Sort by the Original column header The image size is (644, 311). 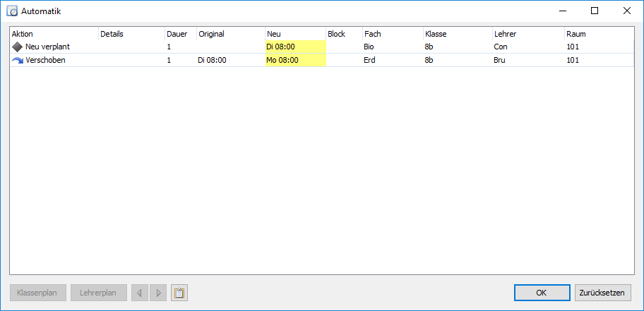(231, 34)
